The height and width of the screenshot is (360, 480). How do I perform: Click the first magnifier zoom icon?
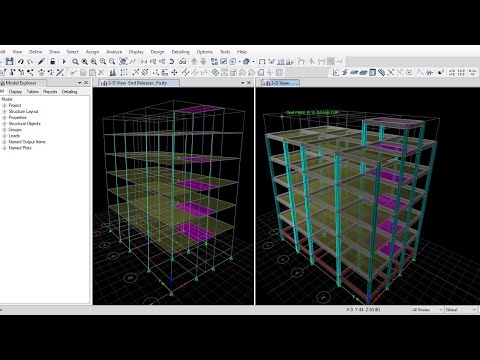pyautogui.click(x=75, y=61)
